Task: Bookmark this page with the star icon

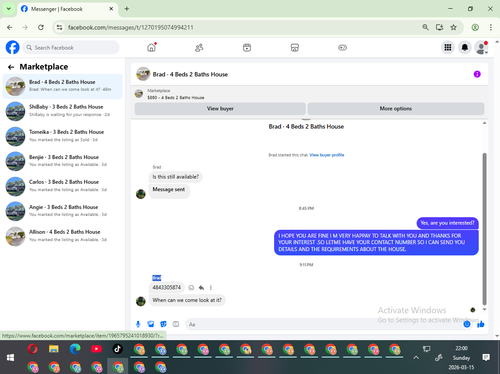Action: [453, 27]
